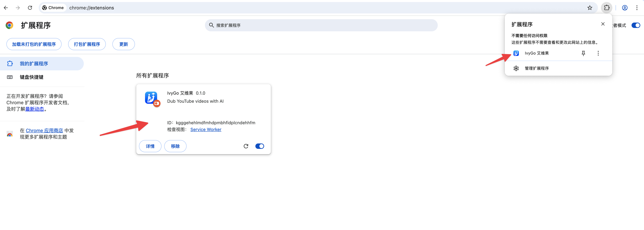Close the extensions popup panel

point(603,24)
